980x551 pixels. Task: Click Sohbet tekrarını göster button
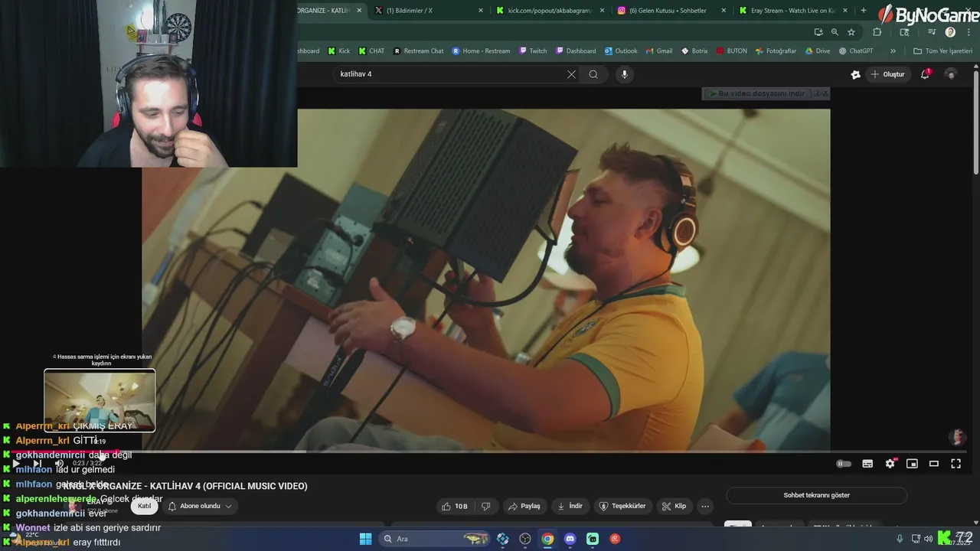click(817, 495)
